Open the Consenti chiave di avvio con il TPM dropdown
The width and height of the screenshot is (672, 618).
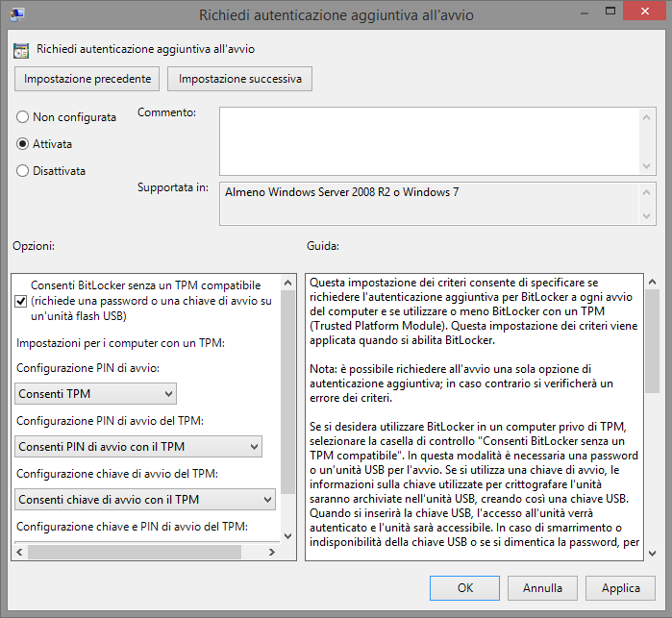pos(145,499)
